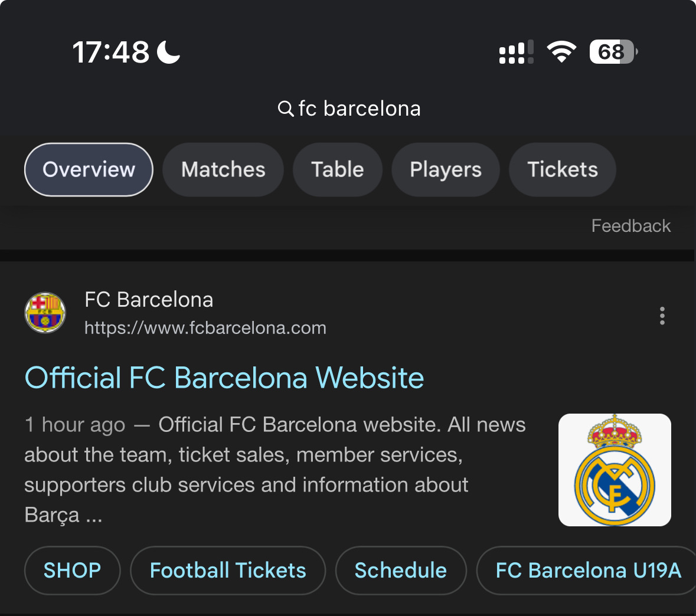Image resolution: width=696 pixels, height=616 pixels.
Task: Tap the battery level indicator
Action: (613, 52)
